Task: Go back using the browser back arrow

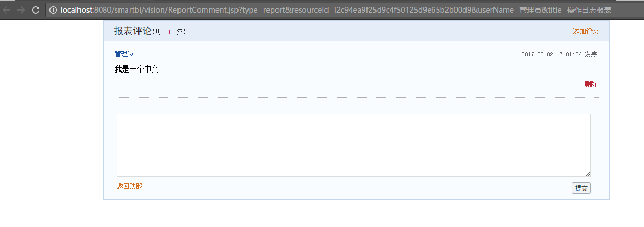Action: (6, 10)
